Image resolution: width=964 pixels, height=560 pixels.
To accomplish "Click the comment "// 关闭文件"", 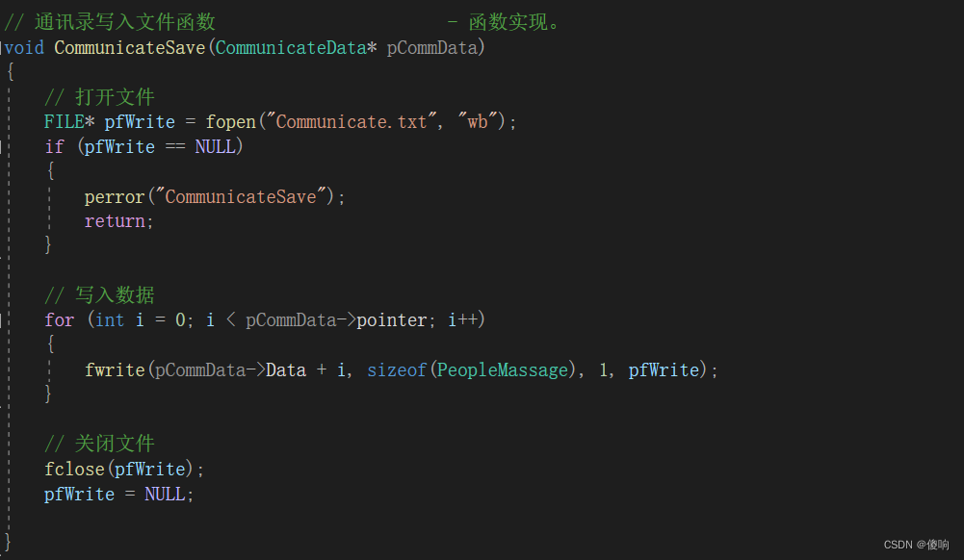I will [99, 444].
